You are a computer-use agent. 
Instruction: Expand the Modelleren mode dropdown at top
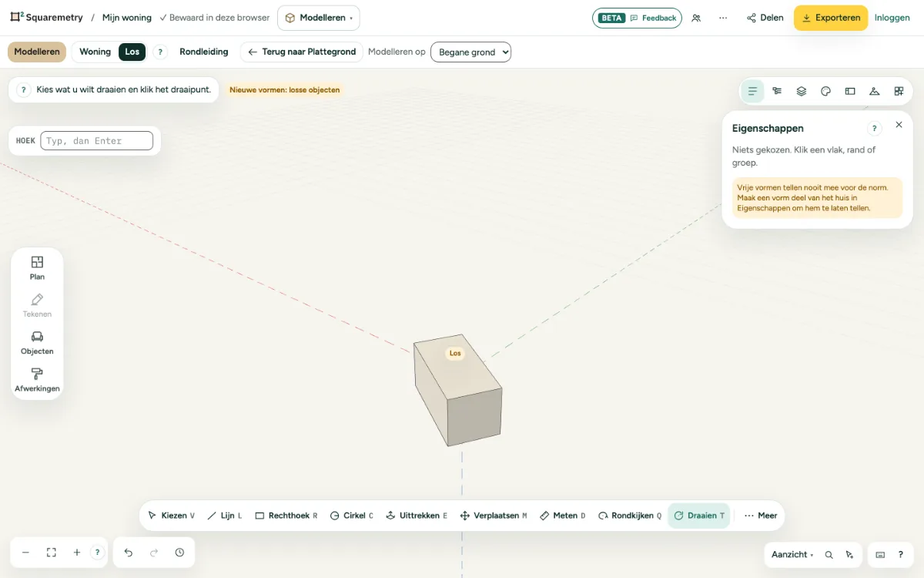pos(318,18)
